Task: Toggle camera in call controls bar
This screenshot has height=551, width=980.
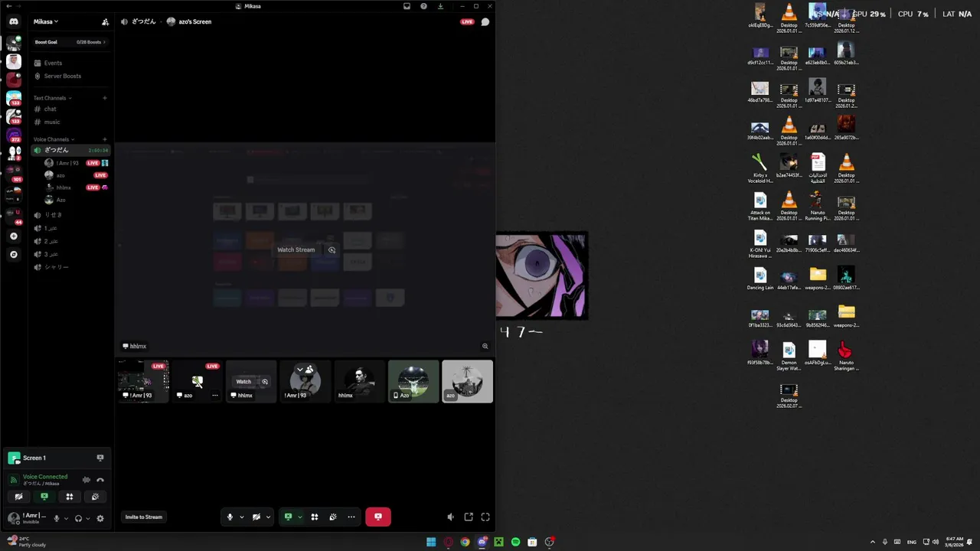Action: pos(256,517)
